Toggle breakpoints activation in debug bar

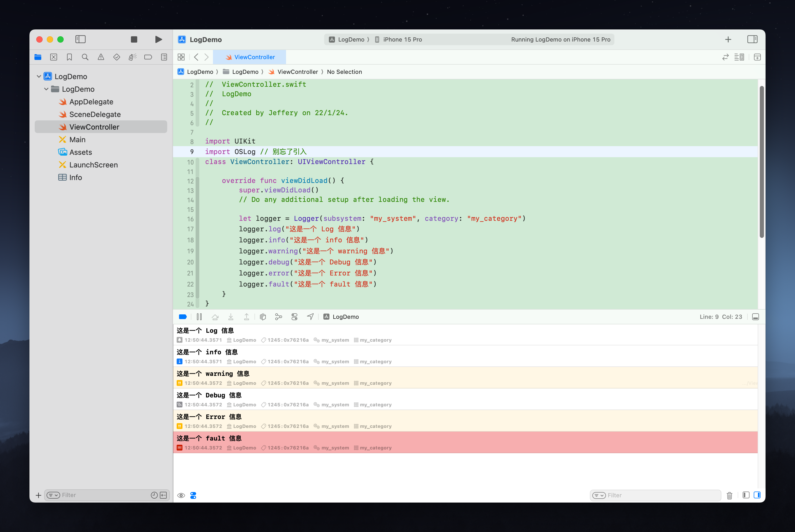182,316
